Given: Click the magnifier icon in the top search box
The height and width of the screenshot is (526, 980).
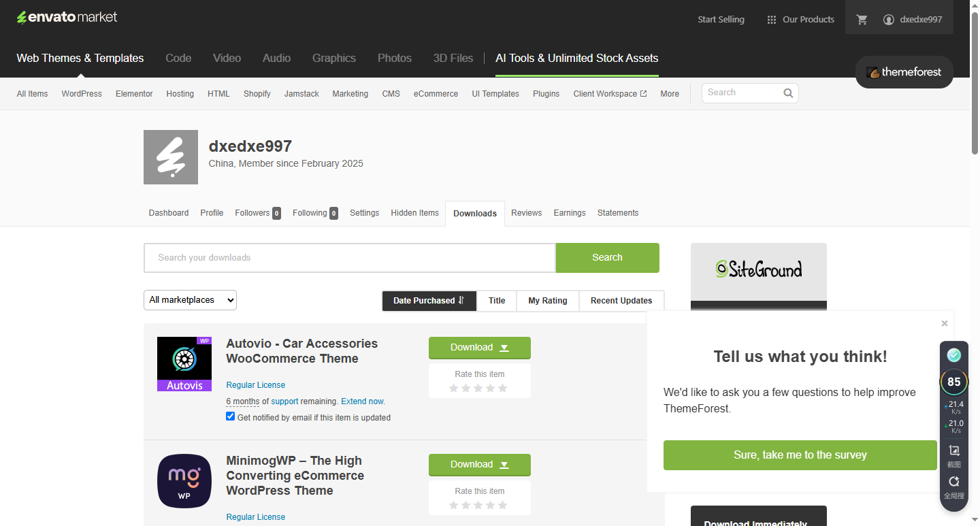Looking at the screenshot, I should [x=788, y=93].
